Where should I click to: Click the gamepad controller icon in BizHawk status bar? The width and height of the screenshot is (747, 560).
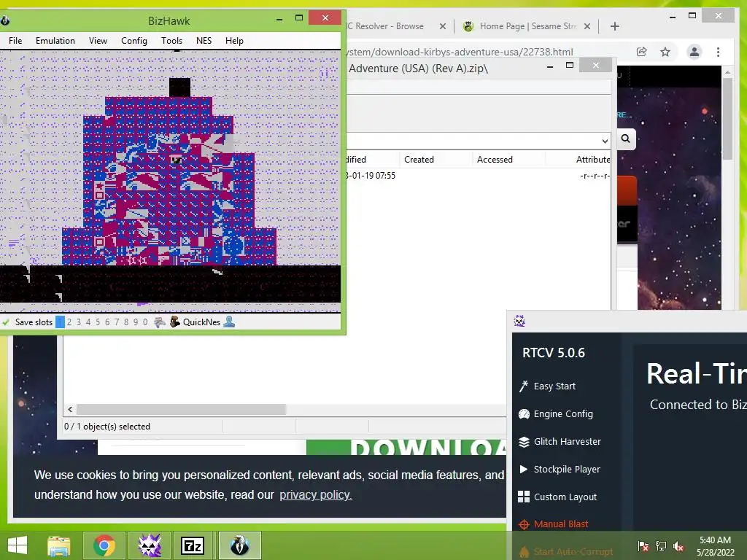[160, 322]
